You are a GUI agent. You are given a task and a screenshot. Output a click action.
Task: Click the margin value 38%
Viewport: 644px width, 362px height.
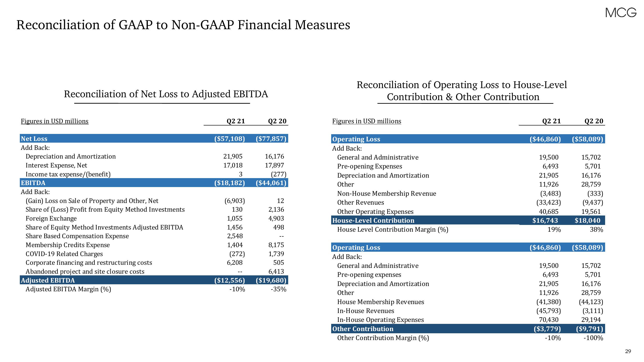pos(596,230)
